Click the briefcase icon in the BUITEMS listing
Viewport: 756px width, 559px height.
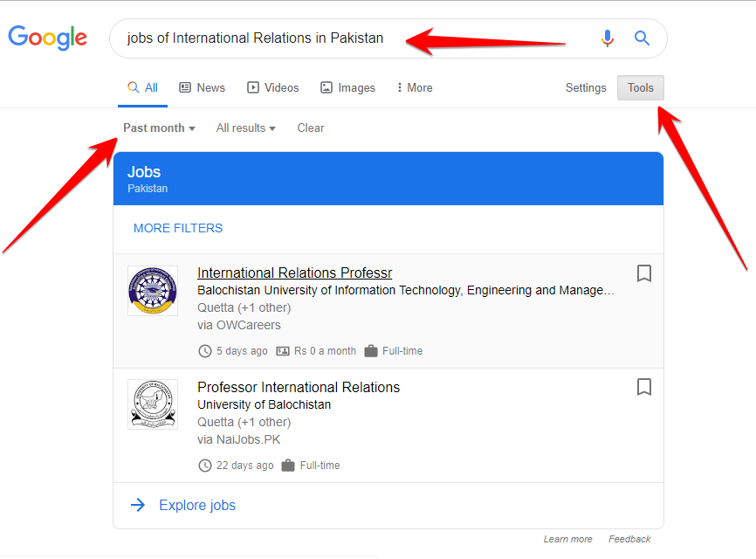click(x=371, y=351)
